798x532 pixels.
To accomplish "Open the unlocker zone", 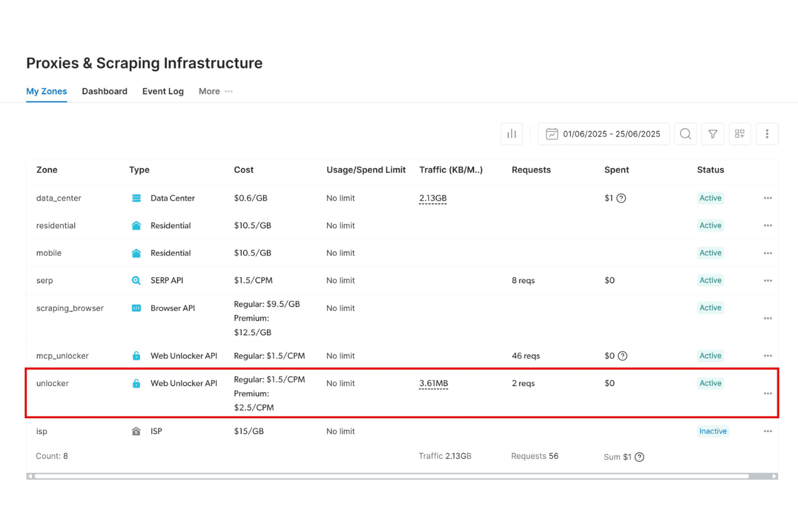I will tap(52, 383).
